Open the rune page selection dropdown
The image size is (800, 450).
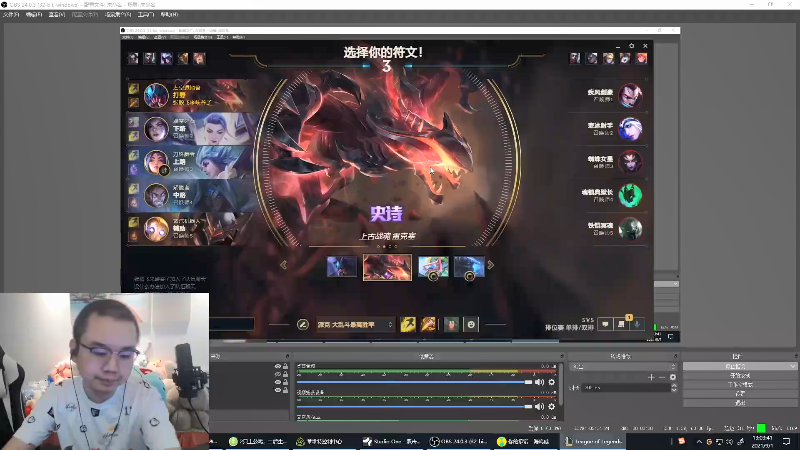[x=355, y=324]
